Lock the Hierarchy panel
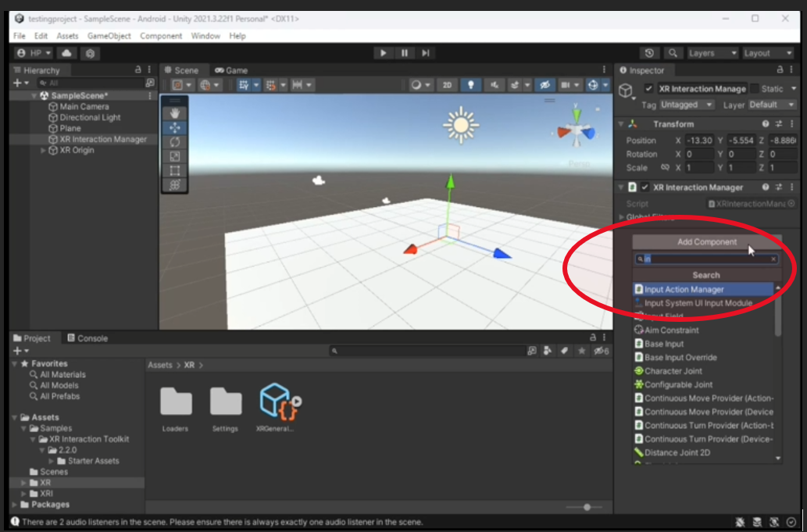This screenshot has width=807, height=532. pos(138,70)
